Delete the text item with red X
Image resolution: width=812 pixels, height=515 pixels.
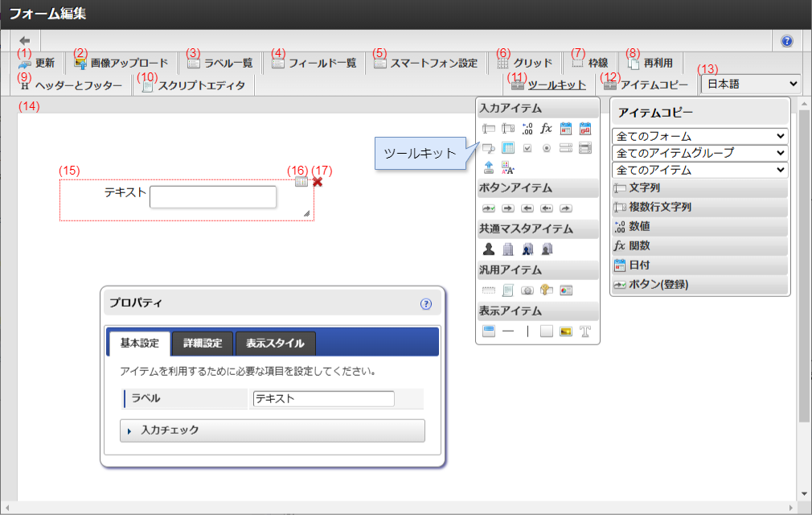coord(318,182)
